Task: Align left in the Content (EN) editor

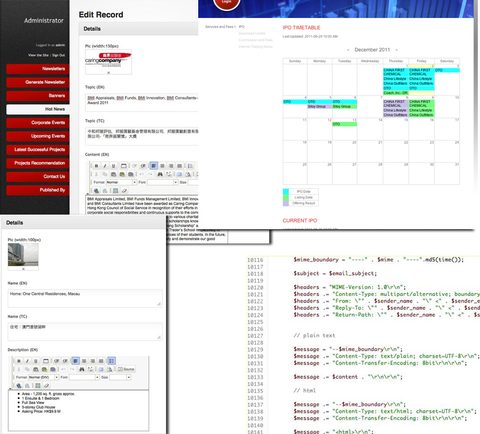Action: coord(153,166)
